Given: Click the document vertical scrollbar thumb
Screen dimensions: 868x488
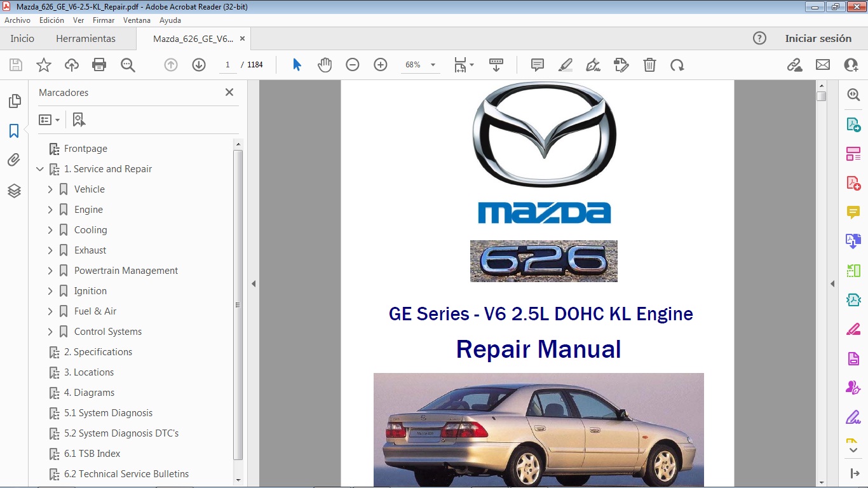Looking at the screenshot, I should point(821,96).
